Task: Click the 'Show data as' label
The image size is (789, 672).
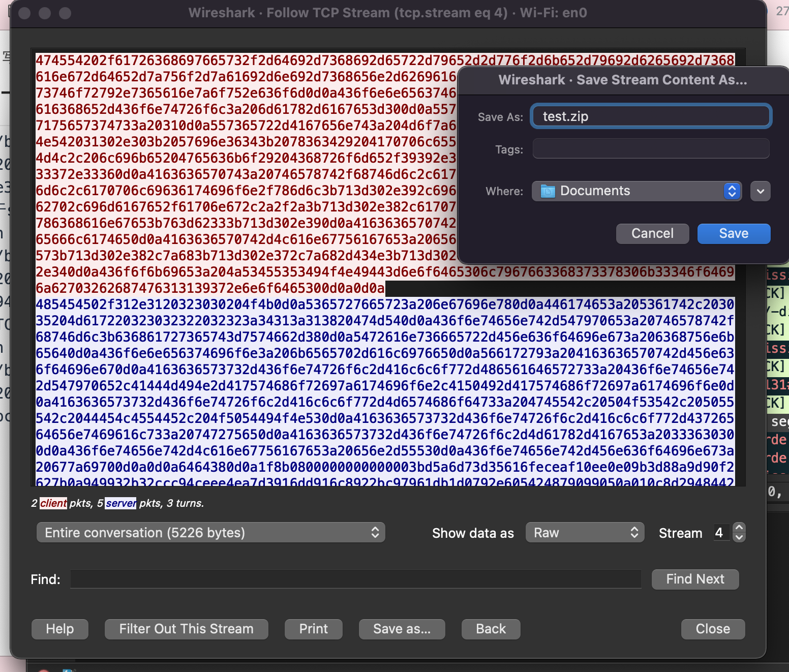Action: [473, 533]
